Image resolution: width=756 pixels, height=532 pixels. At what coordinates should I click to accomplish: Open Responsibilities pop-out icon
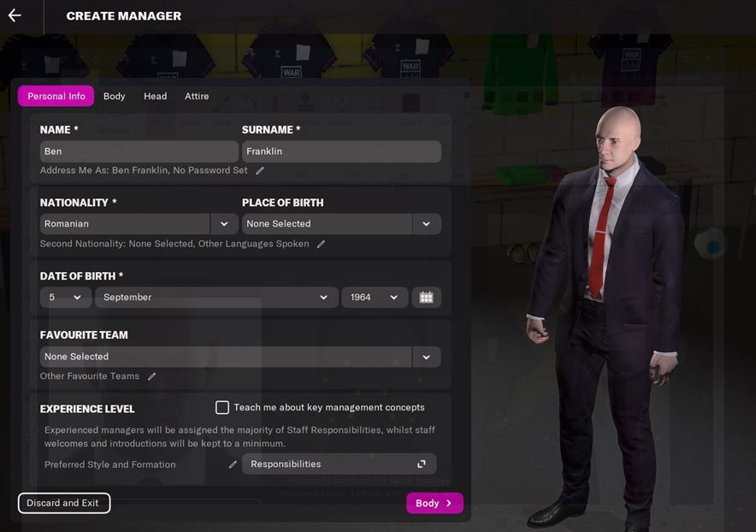[x=422, y=464]
